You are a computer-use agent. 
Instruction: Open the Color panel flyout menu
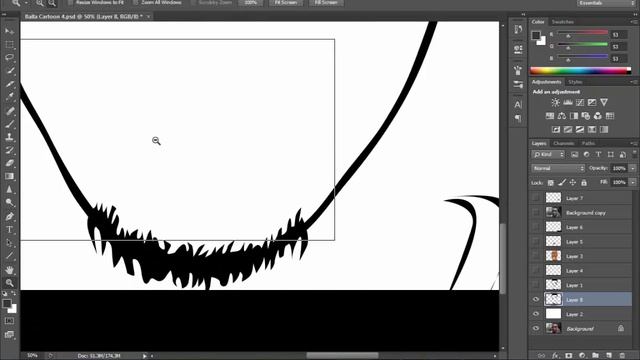click(x=633, y=22)
